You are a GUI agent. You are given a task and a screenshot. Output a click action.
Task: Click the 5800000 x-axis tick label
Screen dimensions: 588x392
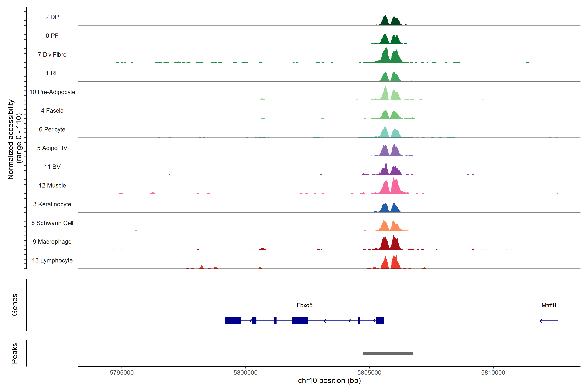[x=245, y=373]
